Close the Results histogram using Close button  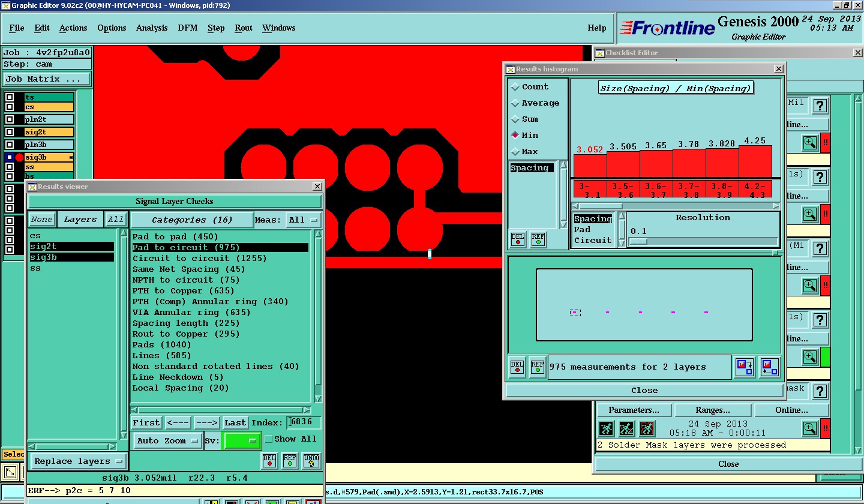pyautogui.click(x=644, y=391)
